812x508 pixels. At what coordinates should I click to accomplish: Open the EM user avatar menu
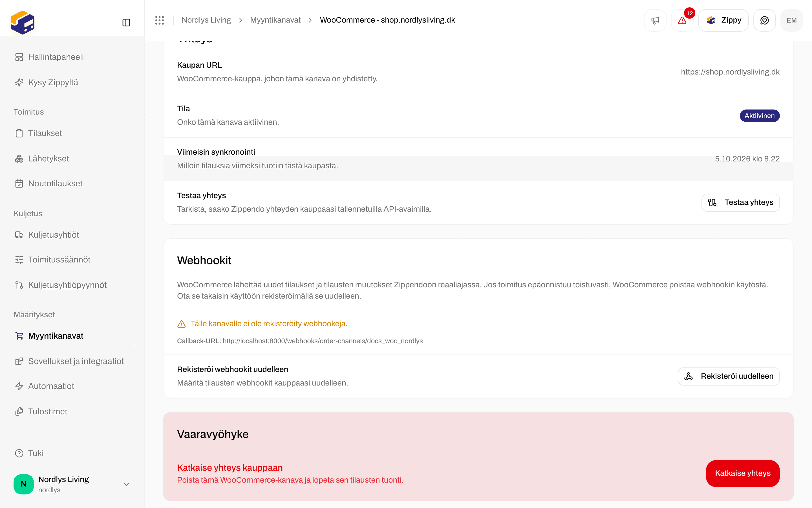(791, 20)
